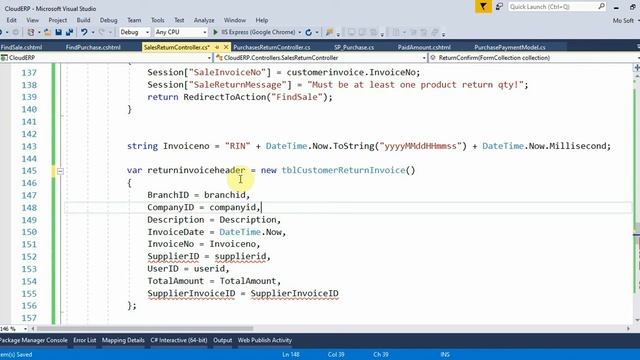Viewport: 640px width, 360px height.
Task: Click the Open File folder icon
Action: (x=47, y=32)
